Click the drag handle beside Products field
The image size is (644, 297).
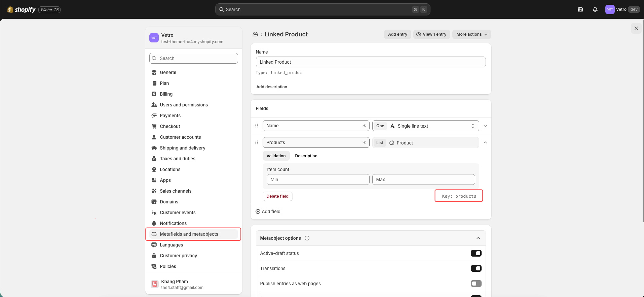pyautogui.click(x=257, y=142)
